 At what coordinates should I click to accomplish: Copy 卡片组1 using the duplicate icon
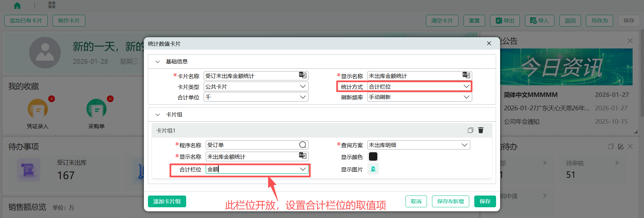(470, 130)
